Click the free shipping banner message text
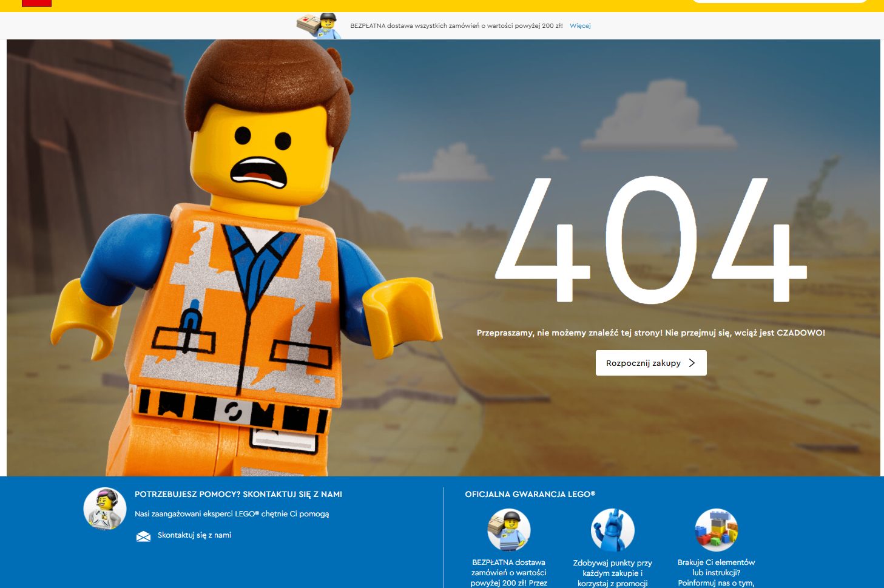The image size is (884, 588). click(x=456, y=25)
